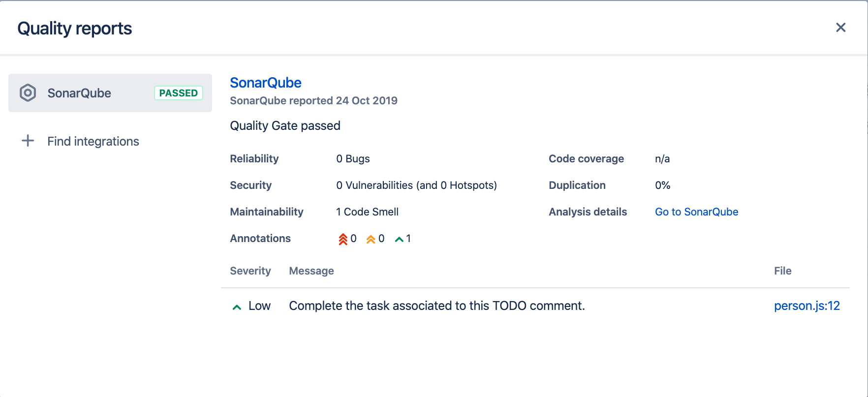Open file link person.js:12
Viewport: 868px width, 397px height.
click(807, 305)
